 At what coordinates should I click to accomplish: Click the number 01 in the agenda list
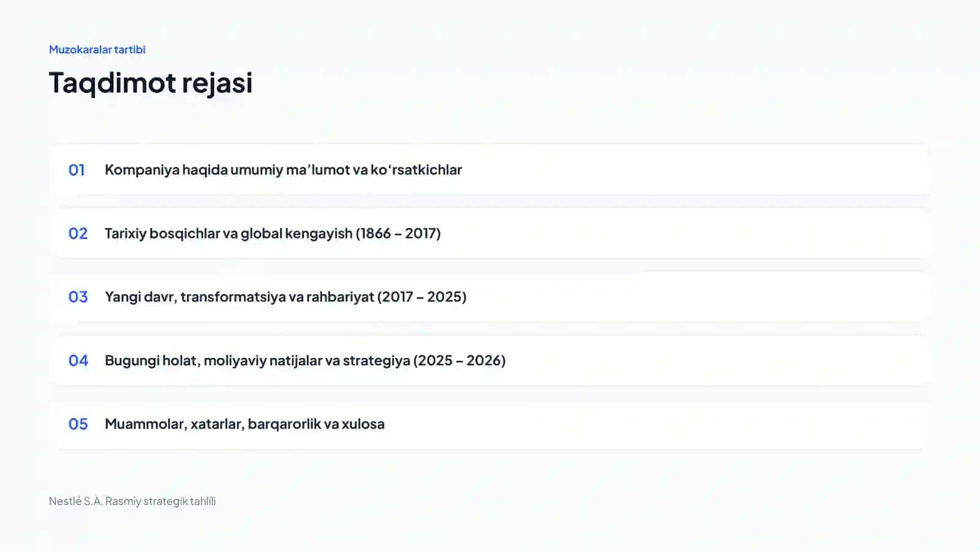(77, 170)
